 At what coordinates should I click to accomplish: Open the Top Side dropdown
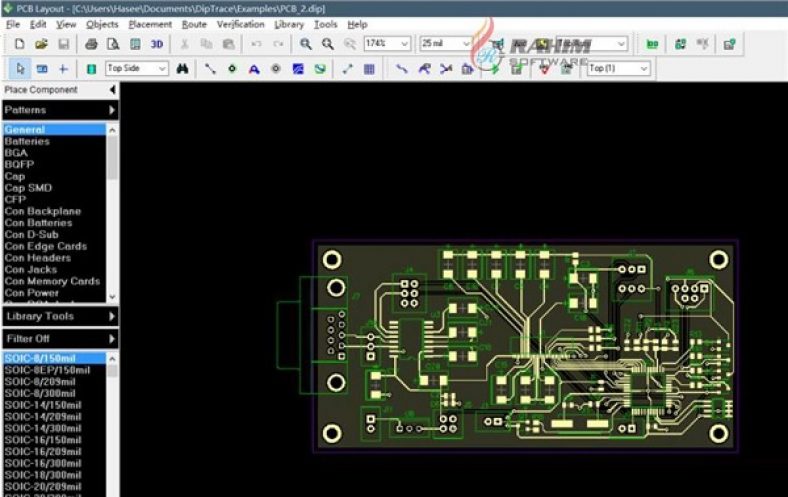click(x=136, y=68)
